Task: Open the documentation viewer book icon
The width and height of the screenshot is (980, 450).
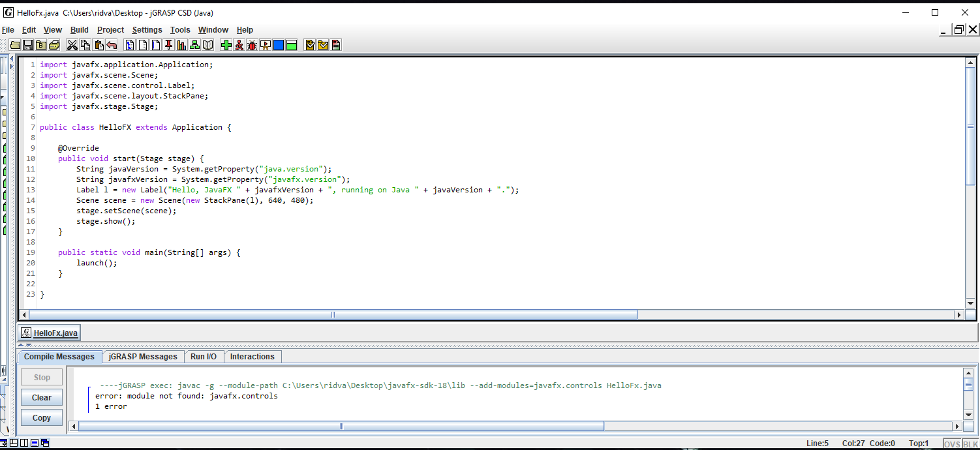Action: [208, 44]
